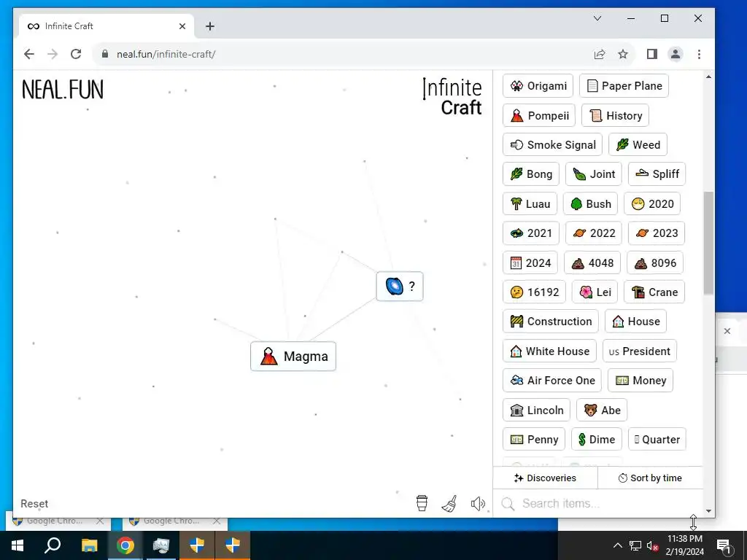Click the sidebar scrollbar thumb

tap(708, 243)
